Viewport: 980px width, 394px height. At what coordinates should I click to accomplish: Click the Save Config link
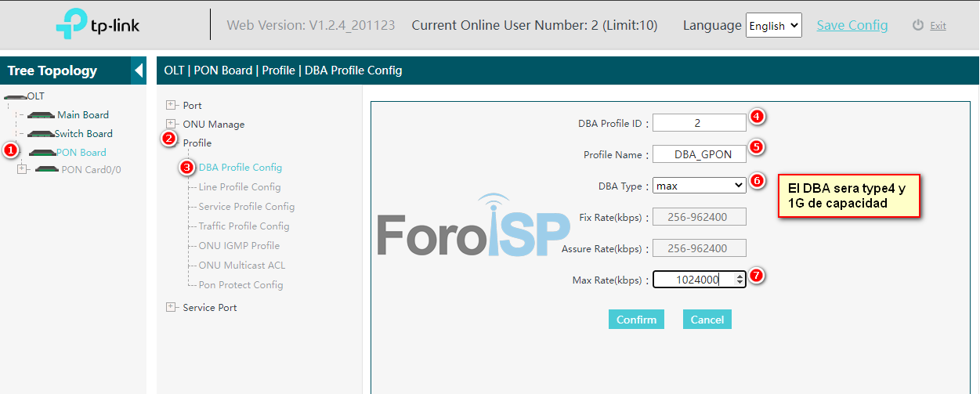click(852, 25)
